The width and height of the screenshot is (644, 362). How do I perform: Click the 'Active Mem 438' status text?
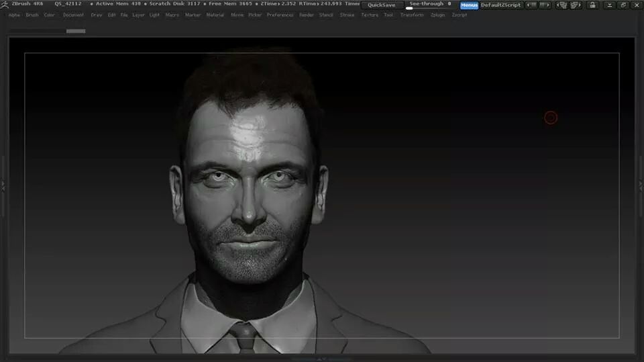(x=118, y=4)
